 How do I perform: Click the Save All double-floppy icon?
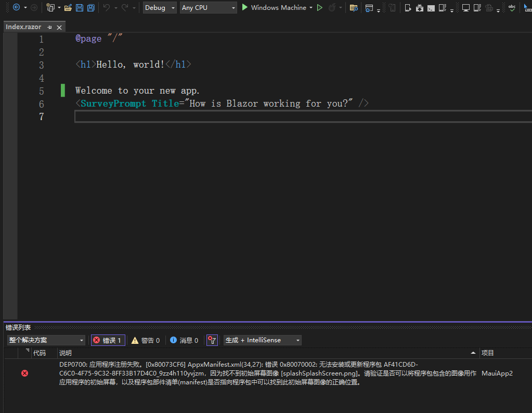tap(91, 7)
